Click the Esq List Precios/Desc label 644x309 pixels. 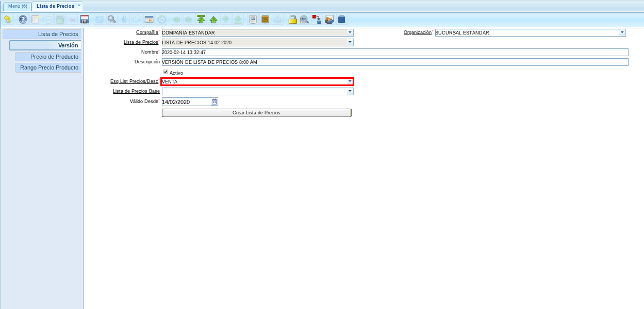point(134,81)
